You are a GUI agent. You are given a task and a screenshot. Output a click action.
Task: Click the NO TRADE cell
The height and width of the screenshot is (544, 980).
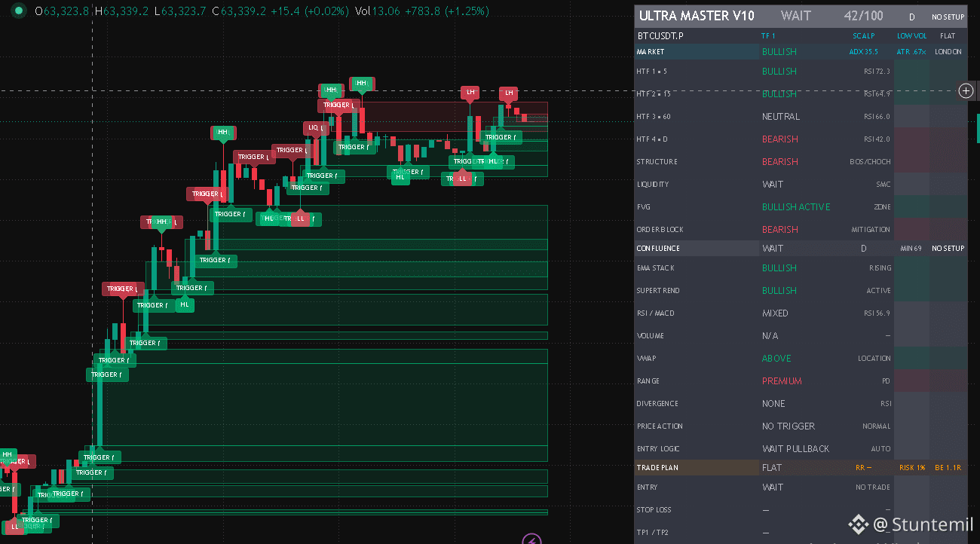(873, 487)
